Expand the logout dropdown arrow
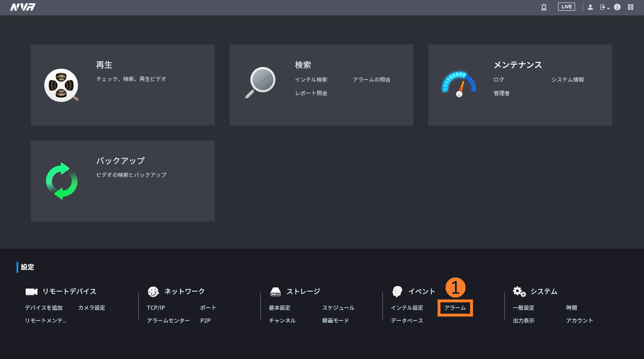Screen dimensions: 644x359 (608, 8)
